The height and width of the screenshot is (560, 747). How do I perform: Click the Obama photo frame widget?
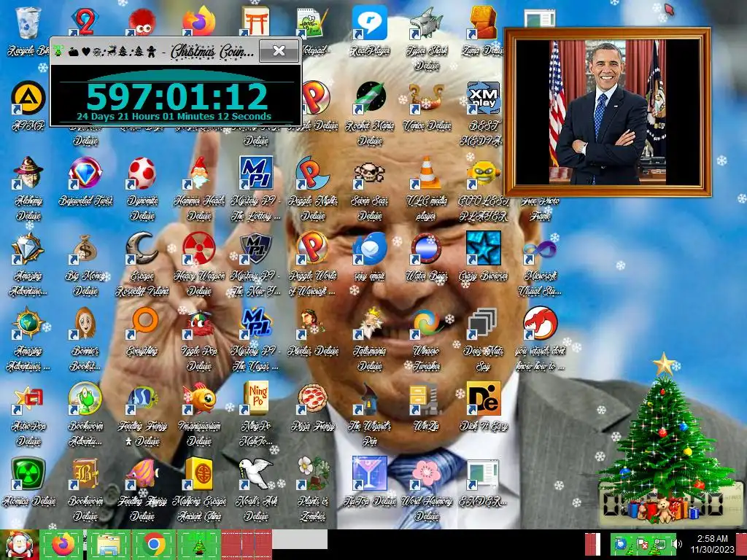coord(608,112)
